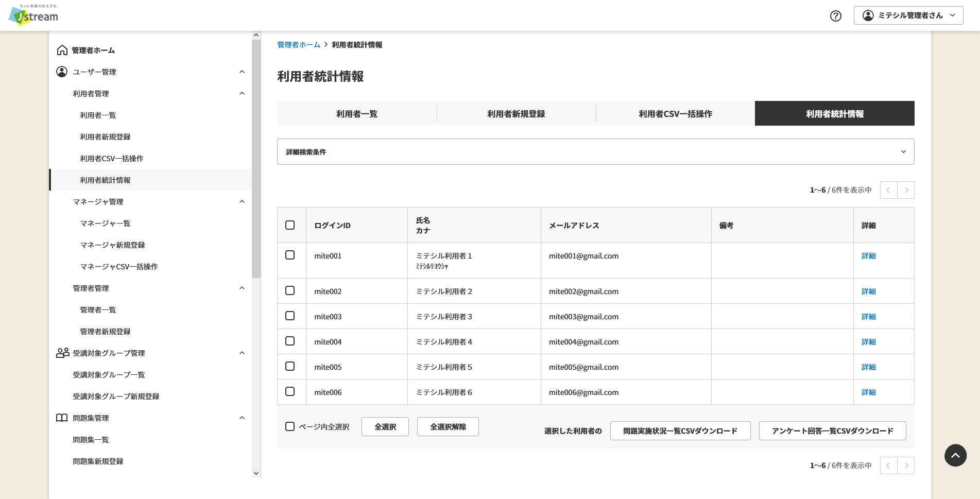The image size is (980, 499).
Task: Open 受講対象グループ新規登録 in the sidebar
Action: 116,396
